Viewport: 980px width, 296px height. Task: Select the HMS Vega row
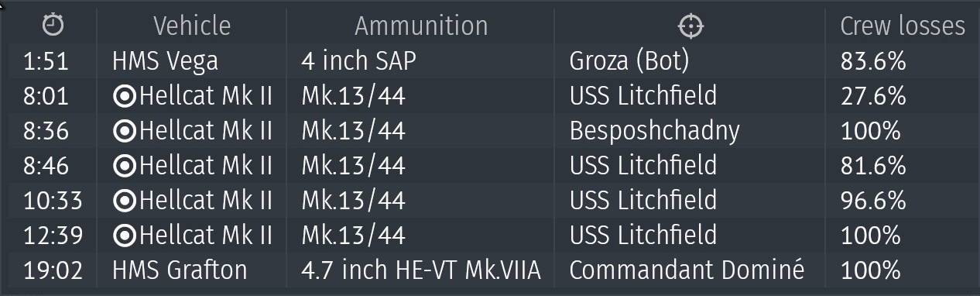[490, 60]
